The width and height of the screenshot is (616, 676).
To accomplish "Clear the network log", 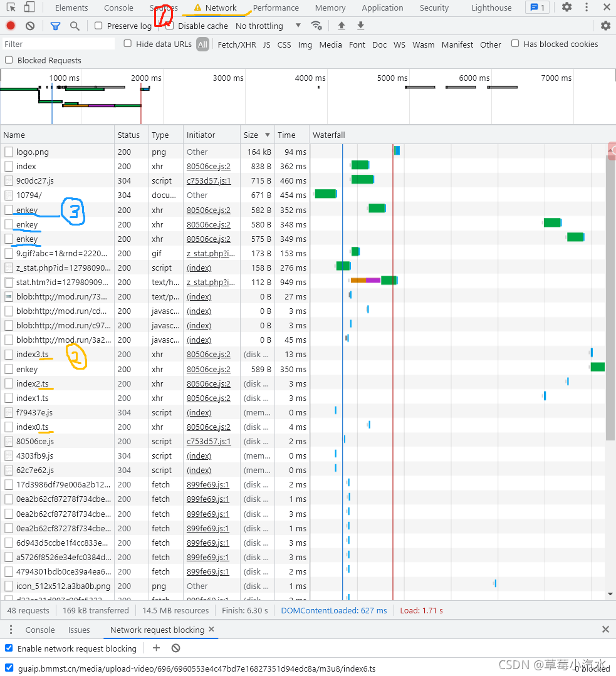I will [x=29, y=26].
